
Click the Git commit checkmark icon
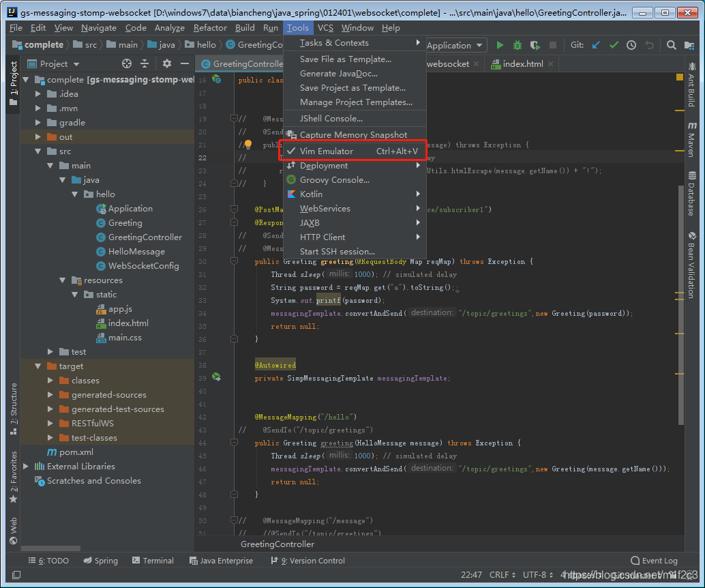[x=614, y=45]
